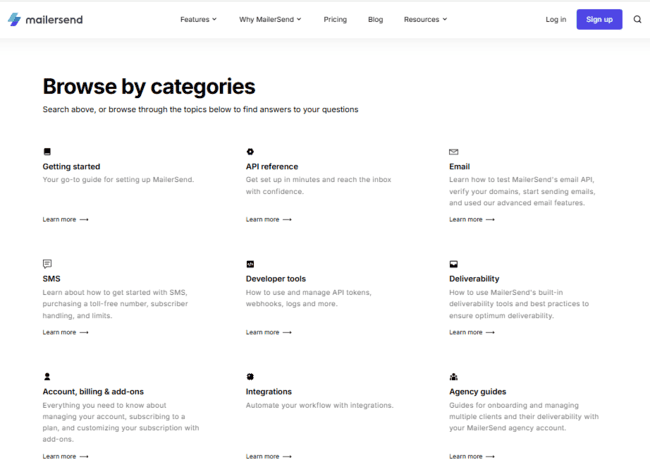
Task: Click the Browse by categories heading
Action: click(149, 87)
